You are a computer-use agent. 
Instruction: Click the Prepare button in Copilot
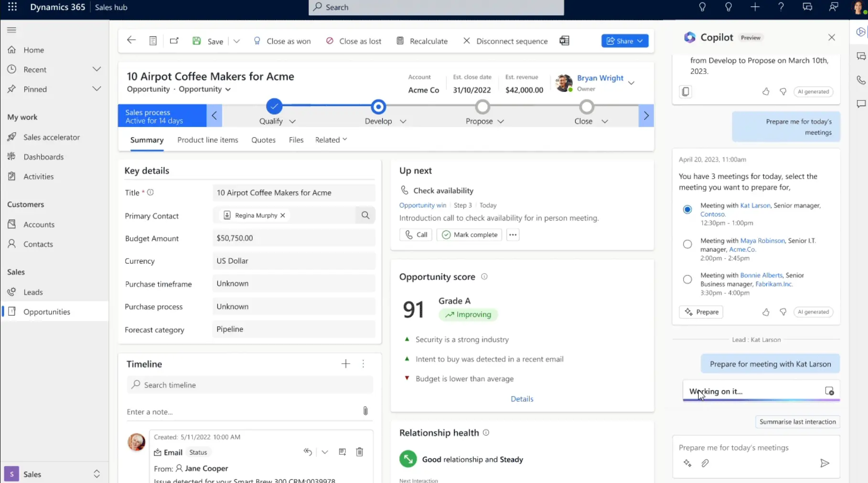pos(701,312)
